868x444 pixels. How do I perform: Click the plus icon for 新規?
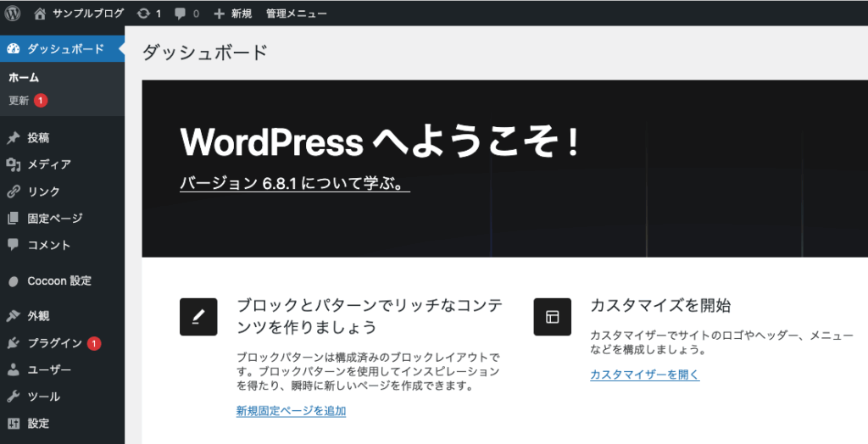[220, 14]
